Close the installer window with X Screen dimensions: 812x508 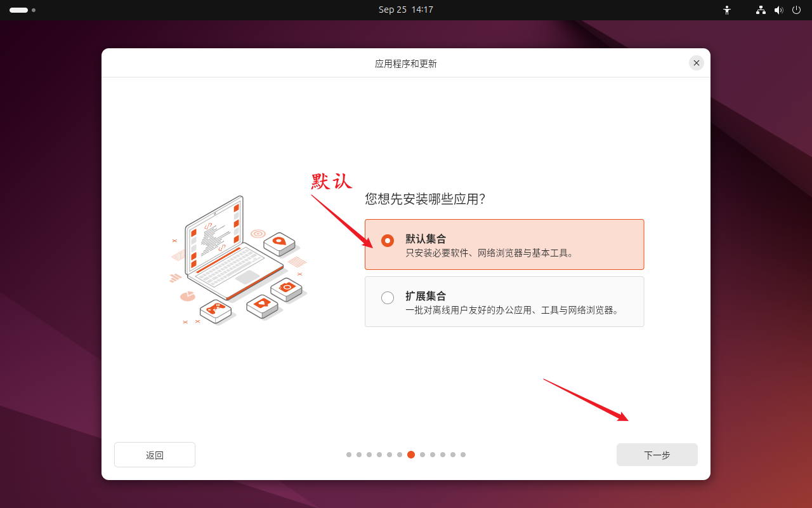pyautogui.click(x=697, y=63)
